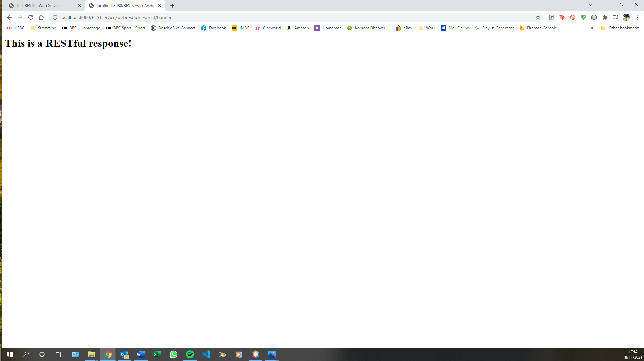Screen dimensions: 644x361
Task: Show hidden bookmarks with the chevron
Action: pos(592,28)
